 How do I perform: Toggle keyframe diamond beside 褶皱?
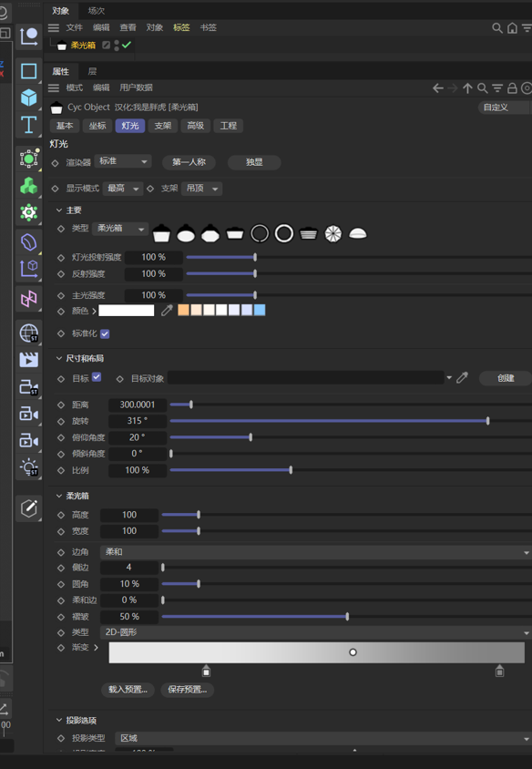click(61, 617)
